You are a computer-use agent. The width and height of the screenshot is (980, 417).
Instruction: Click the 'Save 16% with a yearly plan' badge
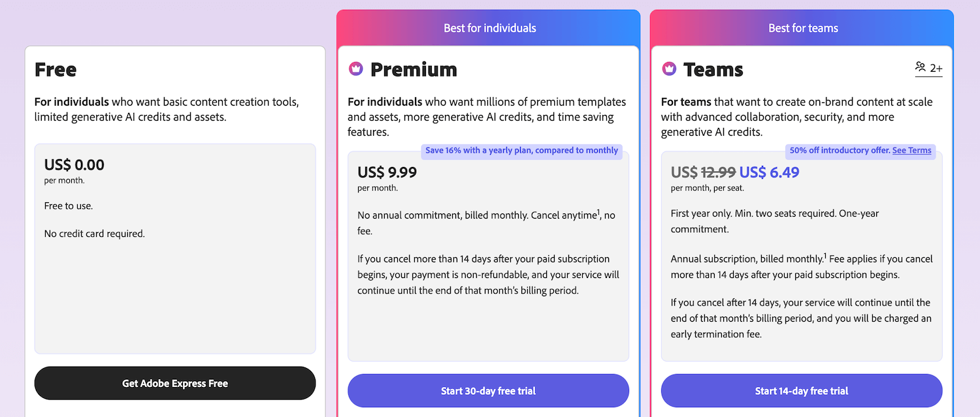521,150
